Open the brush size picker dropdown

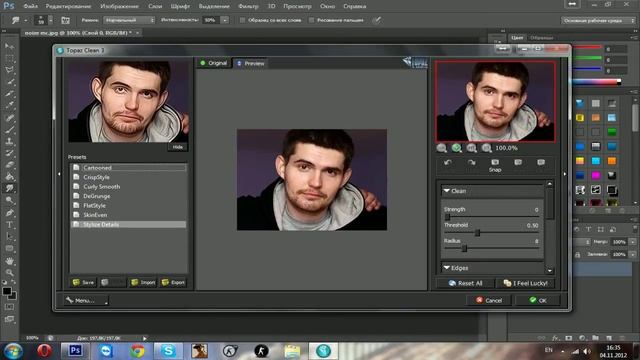[51, 20]
